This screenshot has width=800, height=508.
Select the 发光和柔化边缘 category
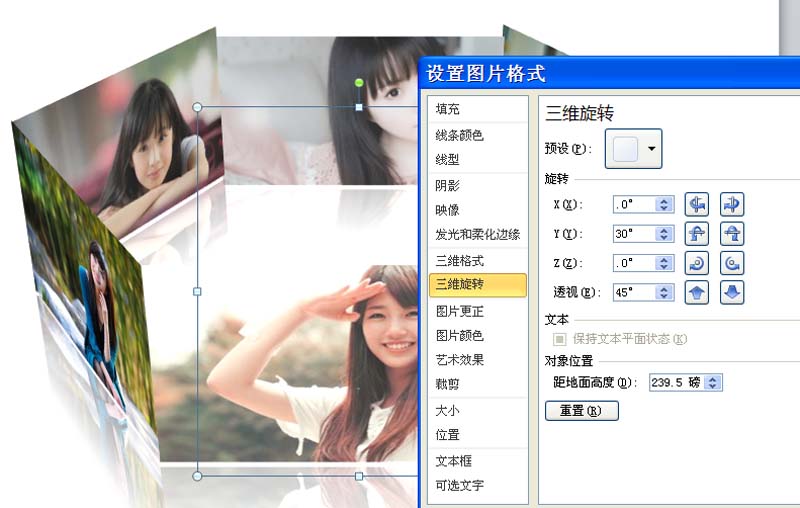pyautogui.click(x=477, y=235)
